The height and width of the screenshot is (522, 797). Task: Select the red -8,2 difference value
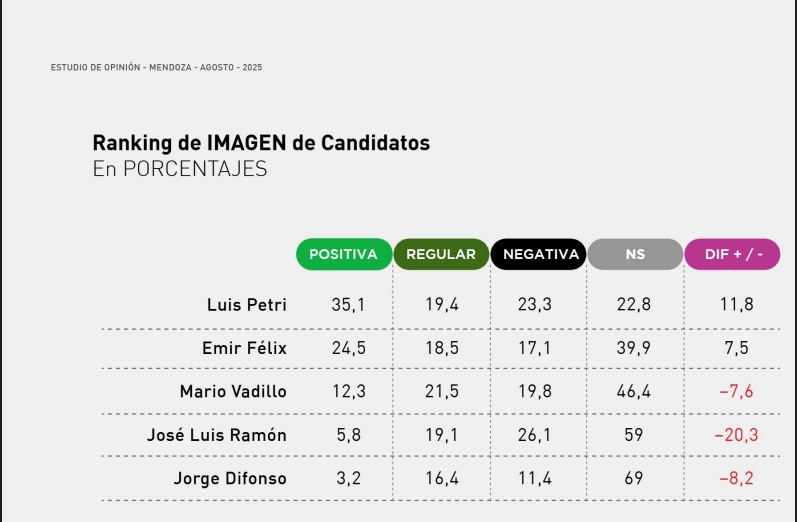click(736, 478)
